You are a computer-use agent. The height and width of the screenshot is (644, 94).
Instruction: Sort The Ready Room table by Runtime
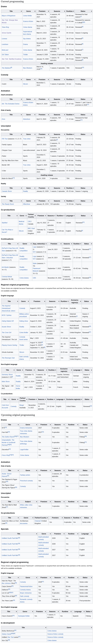70,201
